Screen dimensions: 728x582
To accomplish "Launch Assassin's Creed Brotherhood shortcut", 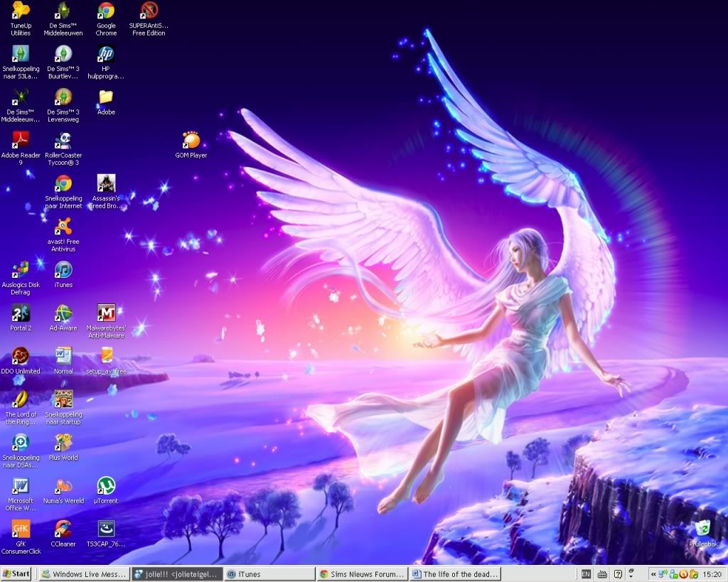I will tap(106, 192).
